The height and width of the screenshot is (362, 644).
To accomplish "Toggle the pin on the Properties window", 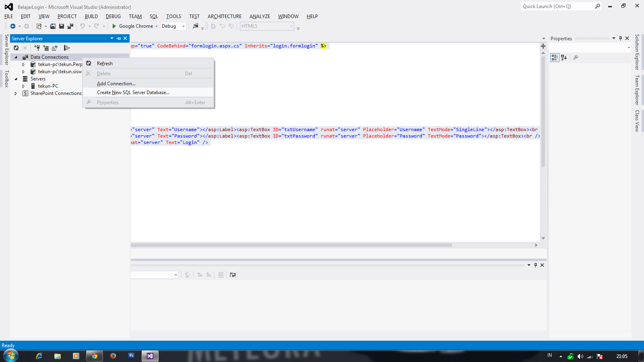I will coord(620,38).
